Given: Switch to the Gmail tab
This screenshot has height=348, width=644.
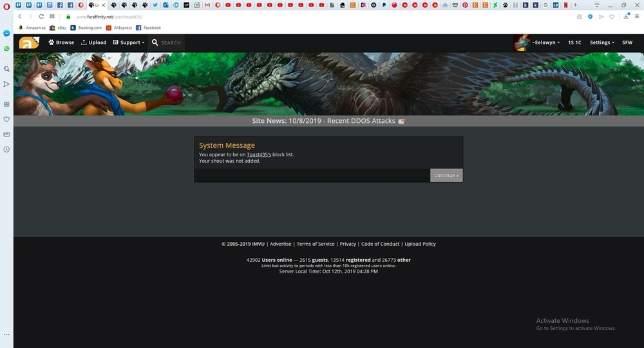Looking at the screenshot, I should (207, 5).
